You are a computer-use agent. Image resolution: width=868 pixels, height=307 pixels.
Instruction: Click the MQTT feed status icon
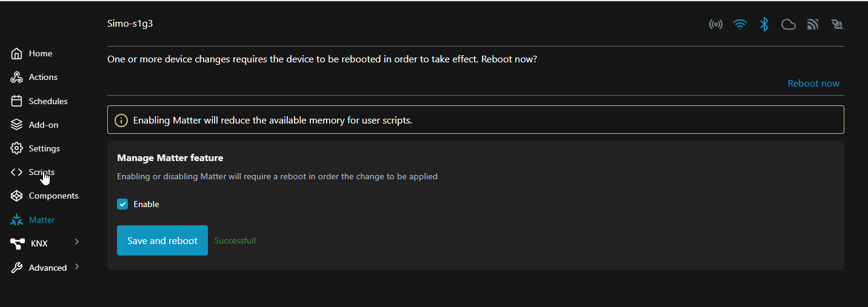coord(813,25)
